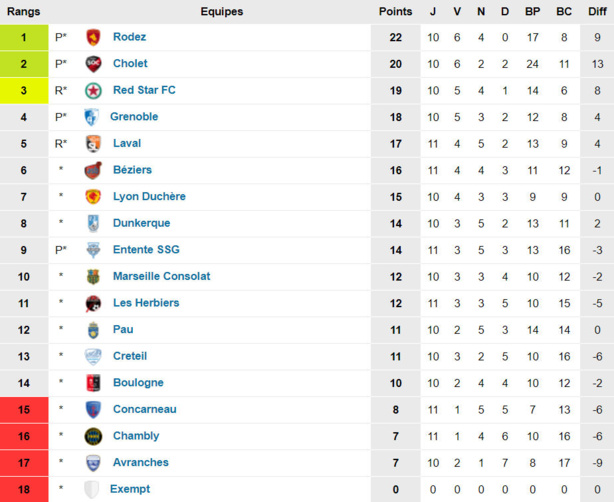Click the Grenoble team logo

click(x=92, y=117)
